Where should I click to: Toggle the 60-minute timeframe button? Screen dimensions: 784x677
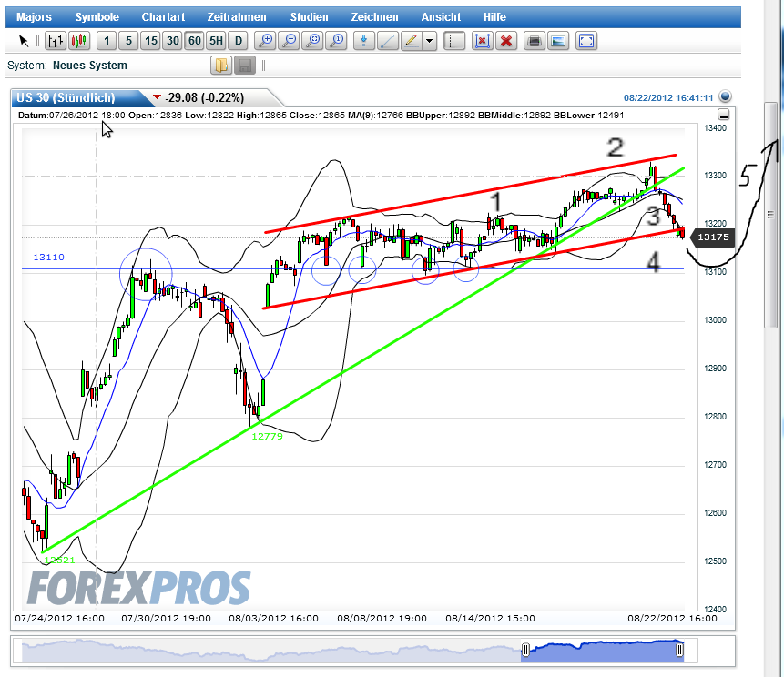193,41
